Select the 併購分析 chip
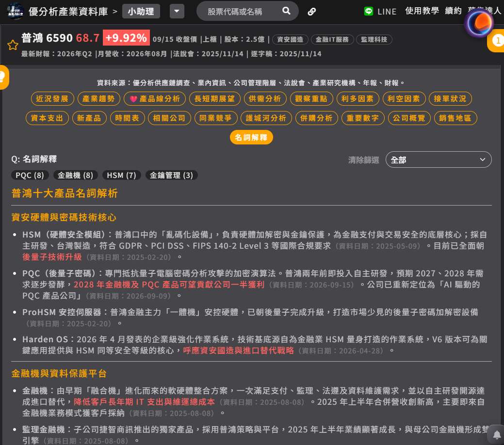The width and height of the screenshot is (504, 445). pyautogui.click(x=316, y=118)
